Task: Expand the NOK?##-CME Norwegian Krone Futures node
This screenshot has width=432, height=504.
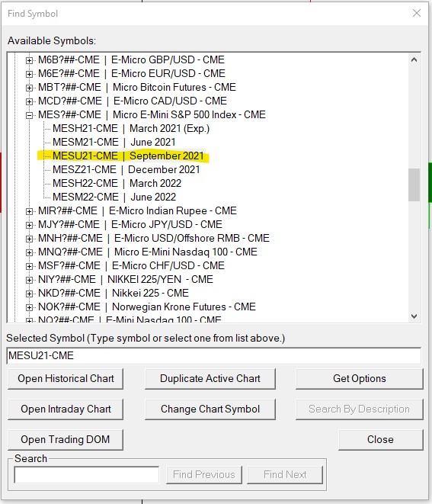Action: click(x=29, y=307)
